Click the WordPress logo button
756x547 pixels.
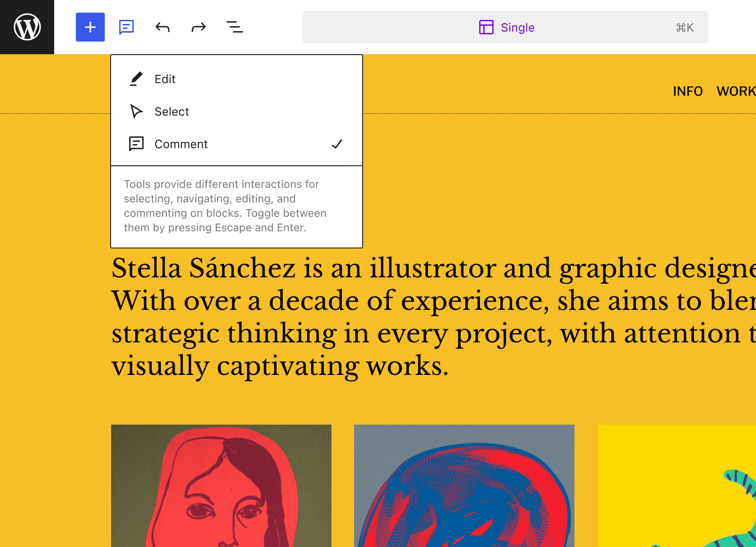pyautogui.click(x=27, y=27)
